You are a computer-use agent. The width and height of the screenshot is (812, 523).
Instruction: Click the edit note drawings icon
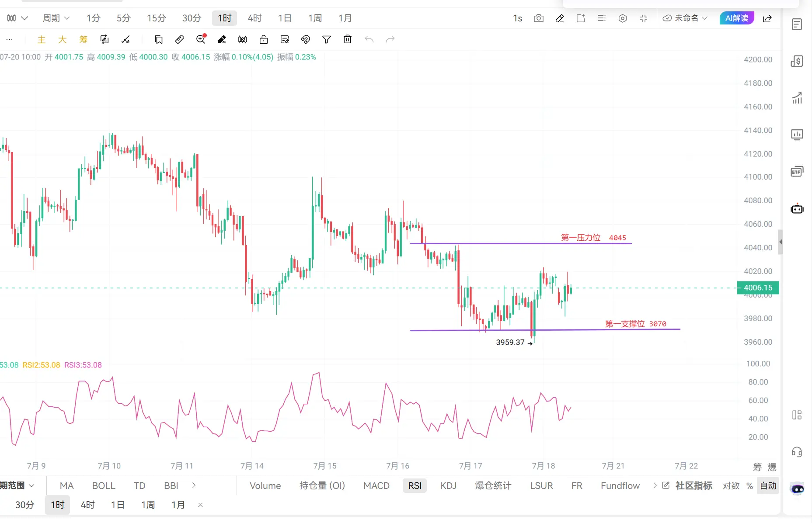(285, 40)
